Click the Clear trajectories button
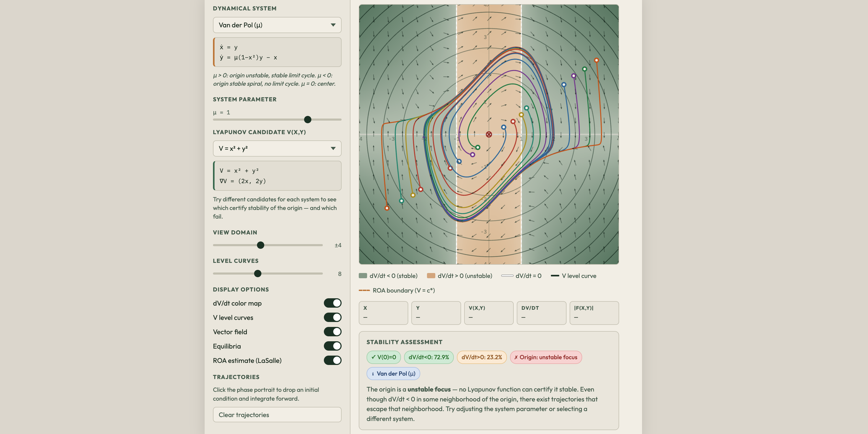 point(277,414)
